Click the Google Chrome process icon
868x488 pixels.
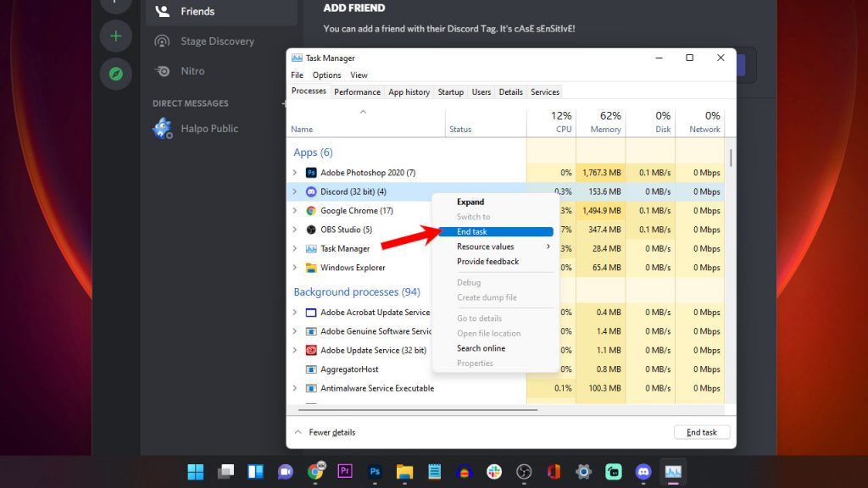point(311,211)
